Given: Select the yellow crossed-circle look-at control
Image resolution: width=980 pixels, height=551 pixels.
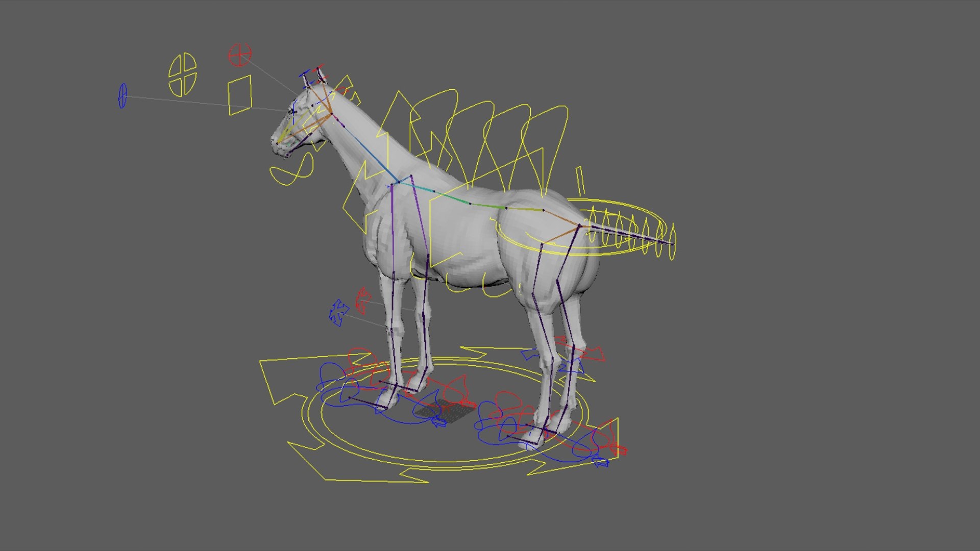Looking at the screenshot, I should [183, 74].
